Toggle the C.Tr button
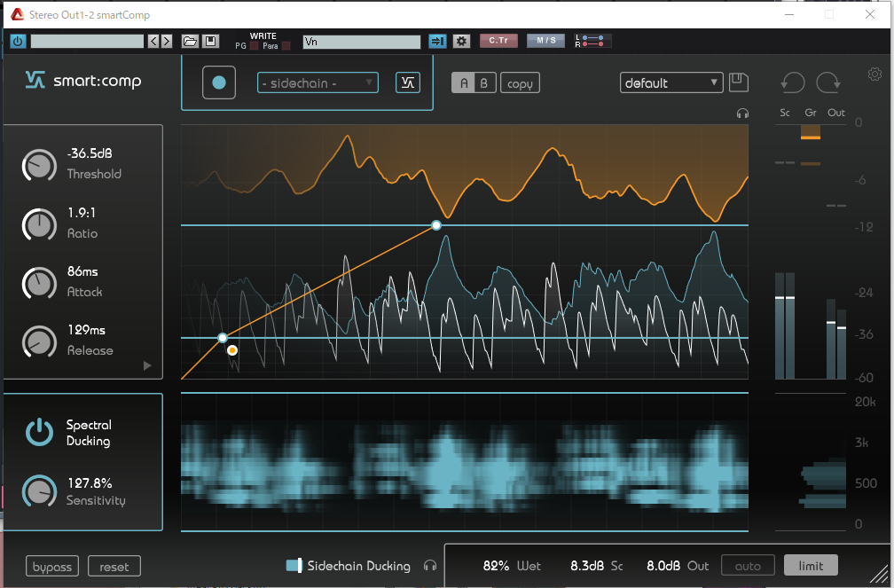 (498, 41)
